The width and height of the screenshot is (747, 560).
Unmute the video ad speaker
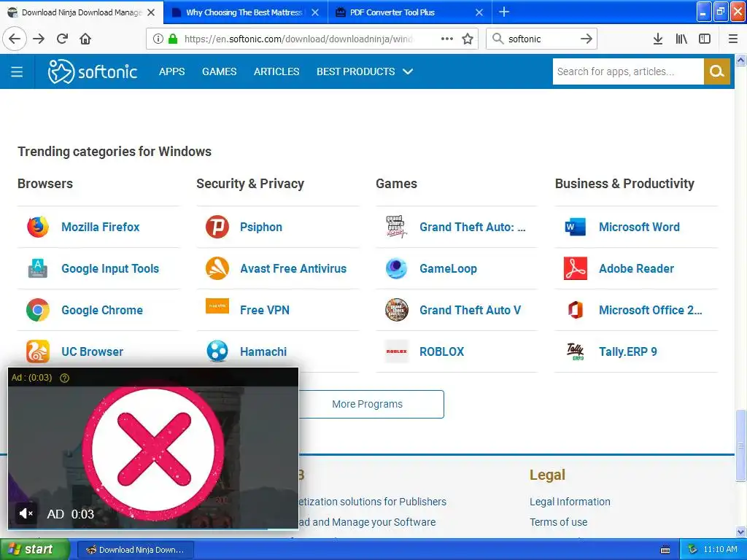[x=26, y=513]
